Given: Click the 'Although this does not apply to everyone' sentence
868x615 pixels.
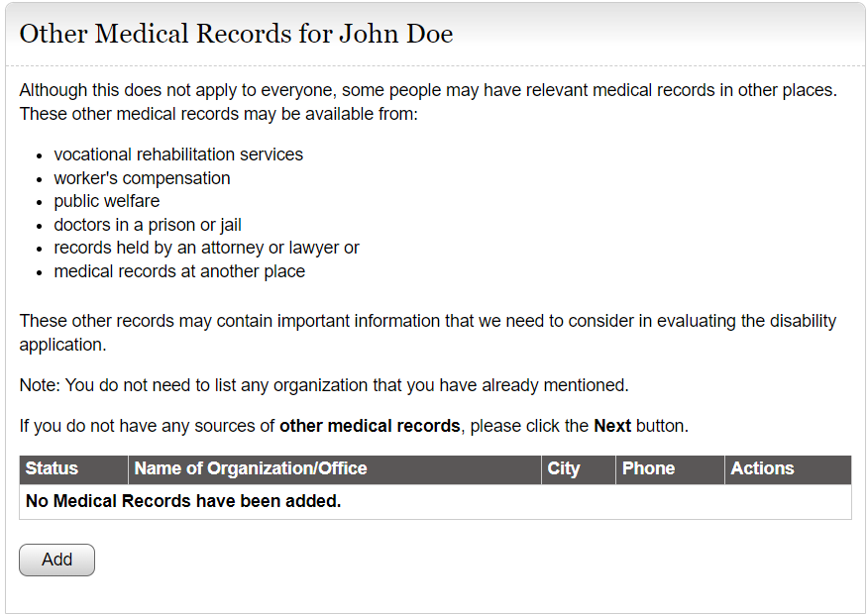Looking at the screenshot, I should 428,90.
